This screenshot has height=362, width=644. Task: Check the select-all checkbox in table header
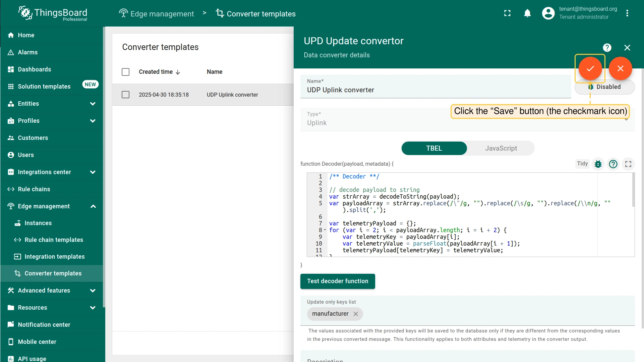click(125, 72)
